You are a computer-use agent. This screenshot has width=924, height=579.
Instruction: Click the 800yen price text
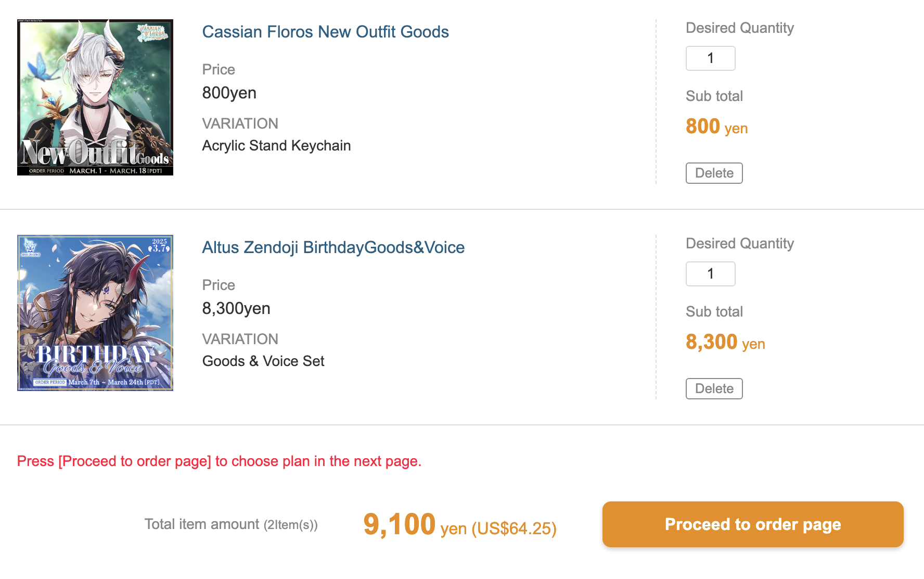[229, 93]
